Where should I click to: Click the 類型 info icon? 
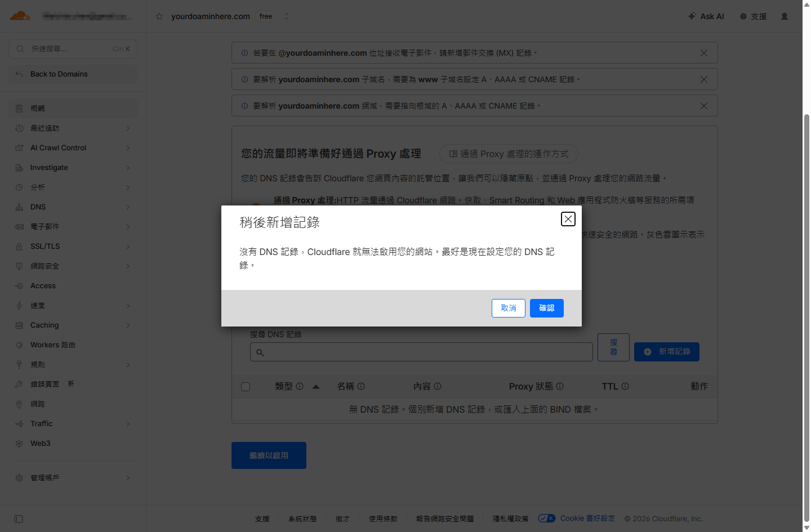click(x=300, y=386)
